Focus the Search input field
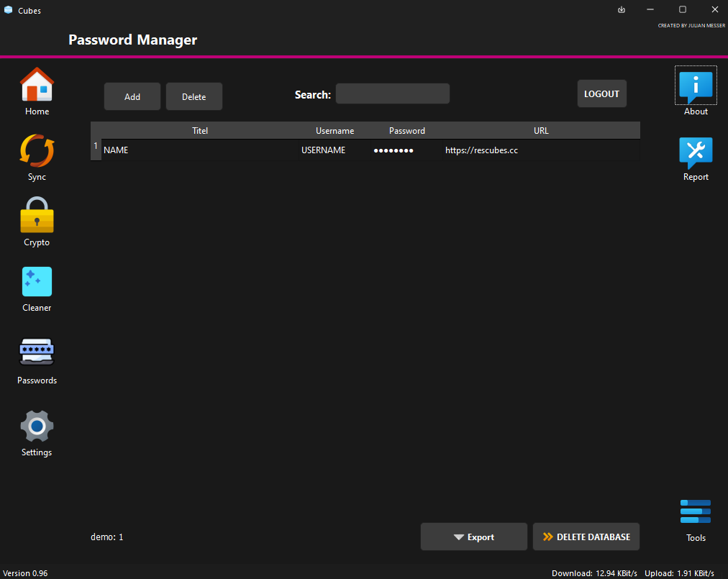Image resolution: width=728 pixels, height=579 pixels. [x=392, y=94]
